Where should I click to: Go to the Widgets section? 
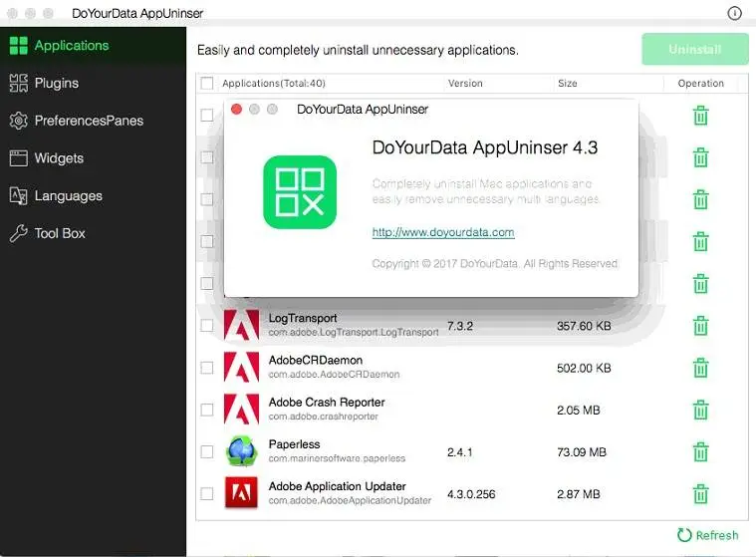(x=93, y=158)
